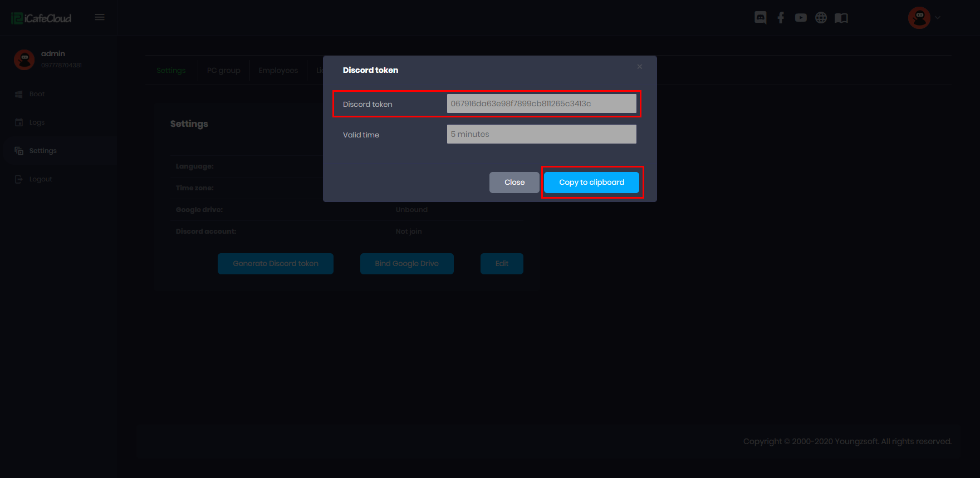This screenshot has height=478, width=980.
Task: Open Boot in the sidebar
Action: [37, 94]
